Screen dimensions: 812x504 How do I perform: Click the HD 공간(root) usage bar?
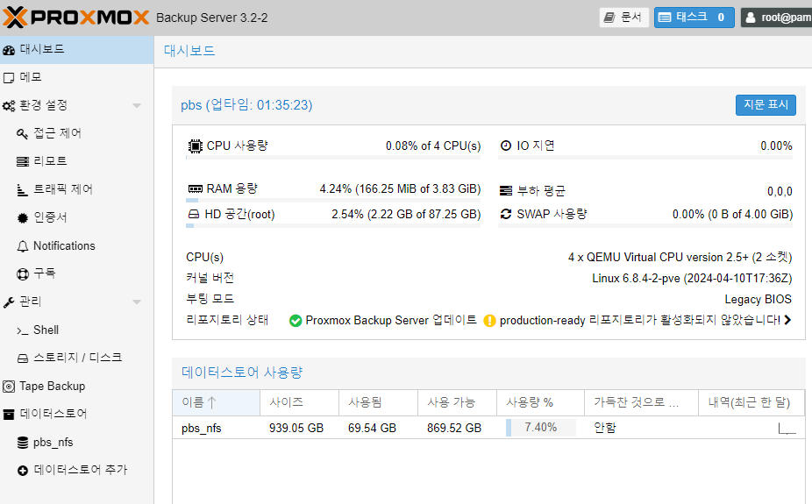[x=333, y=225]
